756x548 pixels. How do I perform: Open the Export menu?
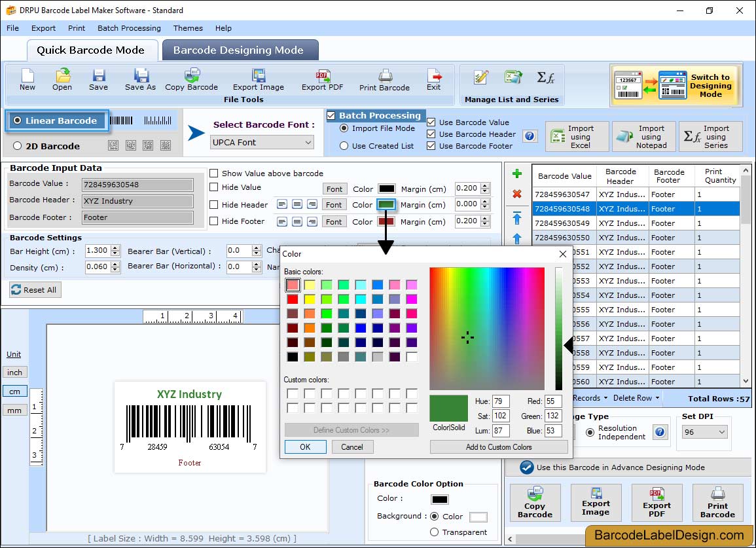(43, 28)
